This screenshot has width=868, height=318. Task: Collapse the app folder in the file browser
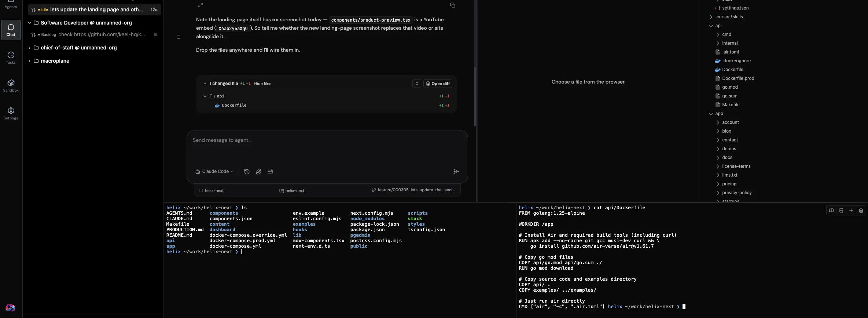(711, 114)
